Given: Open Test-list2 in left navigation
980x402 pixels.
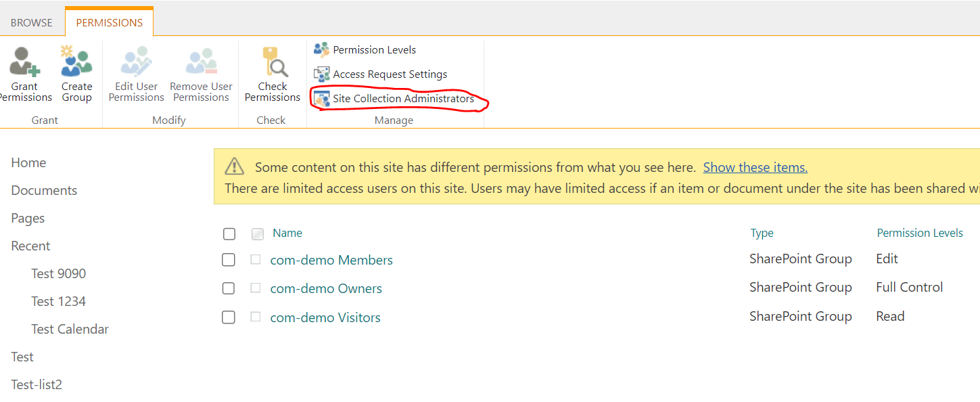Looking at the screenshot, I should 37,384.
